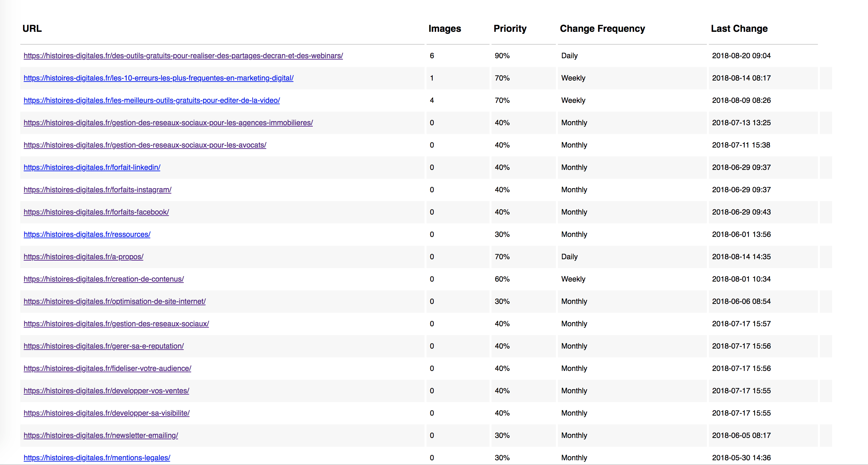
Task: Click the date 2018-06-05 08:17
Action: tap(741, 435)
